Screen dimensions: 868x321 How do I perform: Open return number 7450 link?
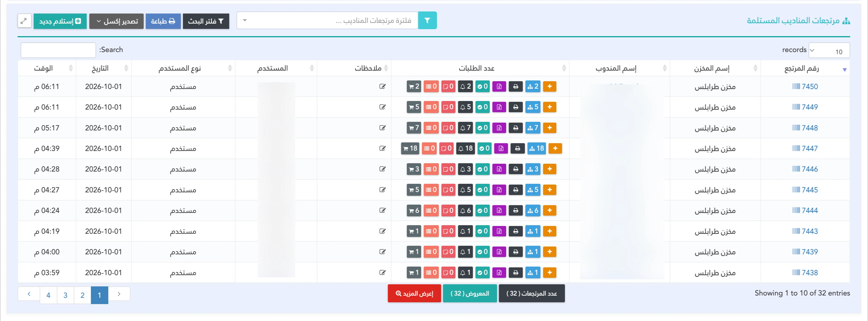tap(805, 86)
